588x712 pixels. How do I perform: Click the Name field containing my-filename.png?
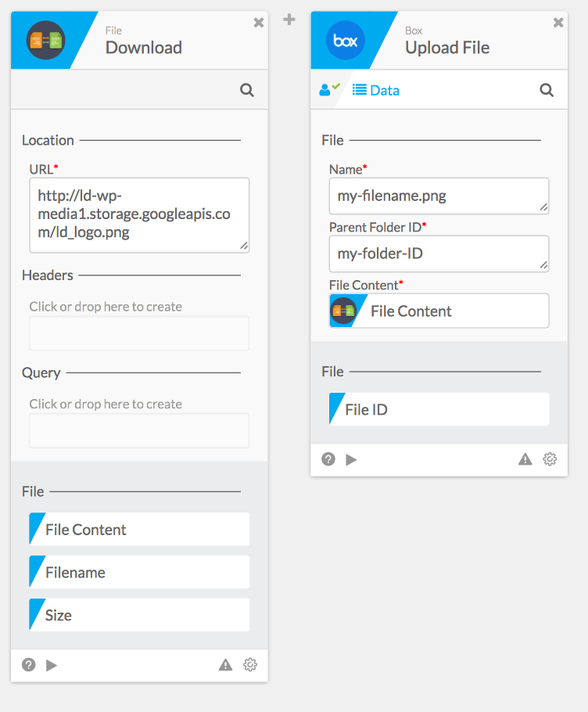click(x=439, y=196)
